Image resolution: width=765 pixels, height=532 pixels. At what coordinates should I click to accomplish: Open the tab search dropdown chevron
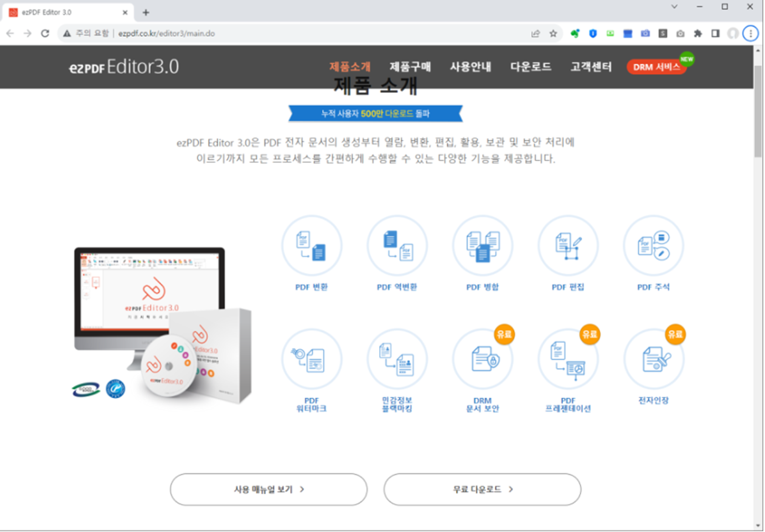[674, 7]
